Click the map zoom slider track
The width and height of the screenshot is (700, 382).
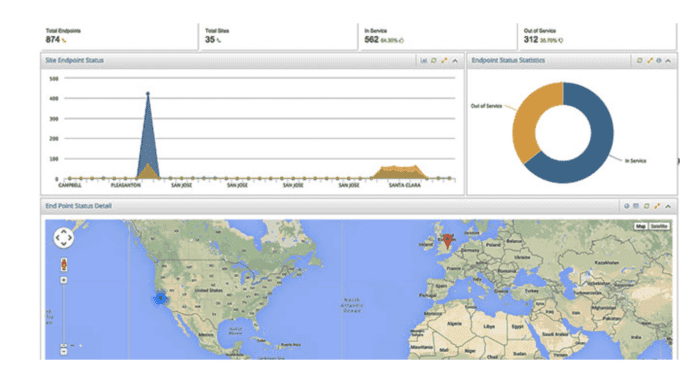[64, 315]
